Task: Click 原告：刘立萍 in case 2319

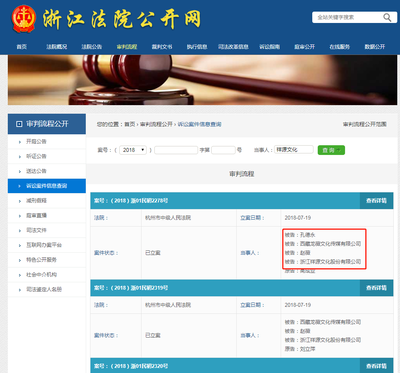Action: (x=300, y=349)
